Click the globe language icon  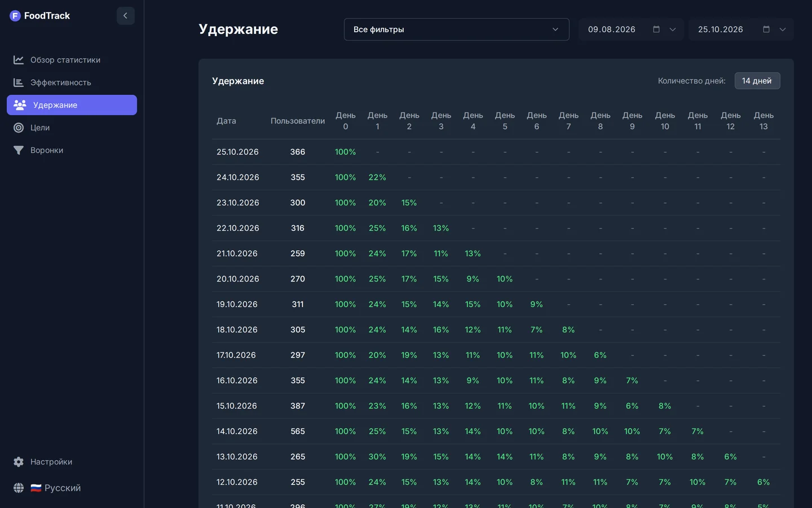19,488
